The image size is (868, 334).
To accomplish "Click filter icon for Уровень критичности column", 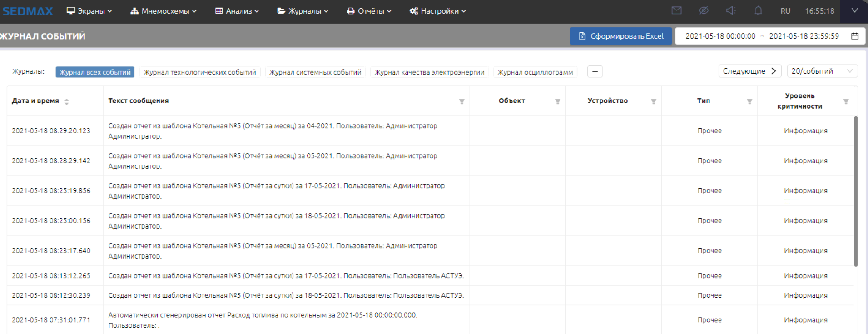I will 846,101.
